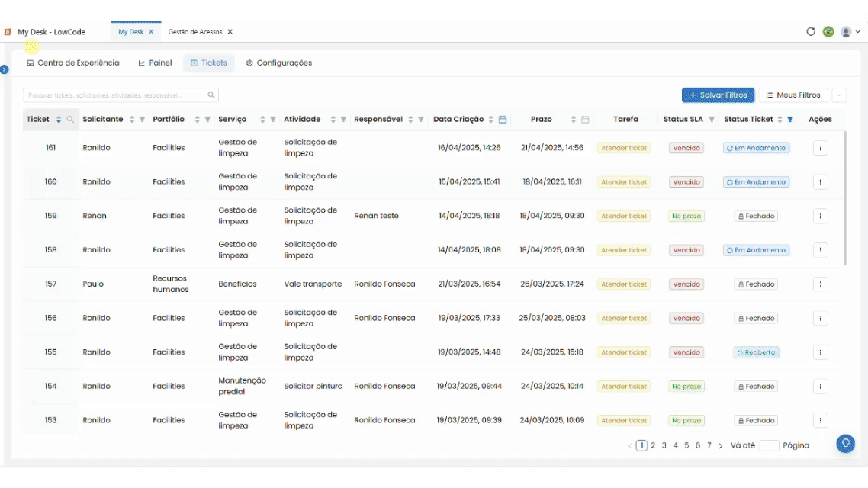
Task: Click the Salvar Filtros button
Action: click(x=718, y=95)
